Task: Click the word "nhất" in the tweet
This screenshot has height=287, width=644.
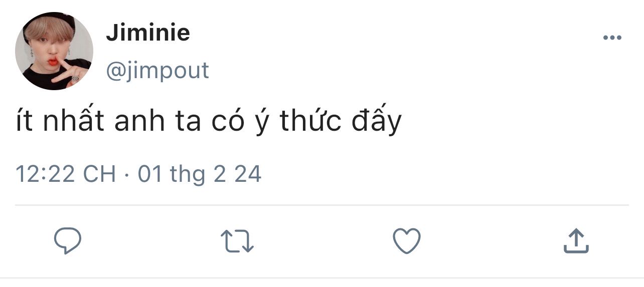Action: coord(74,122)
